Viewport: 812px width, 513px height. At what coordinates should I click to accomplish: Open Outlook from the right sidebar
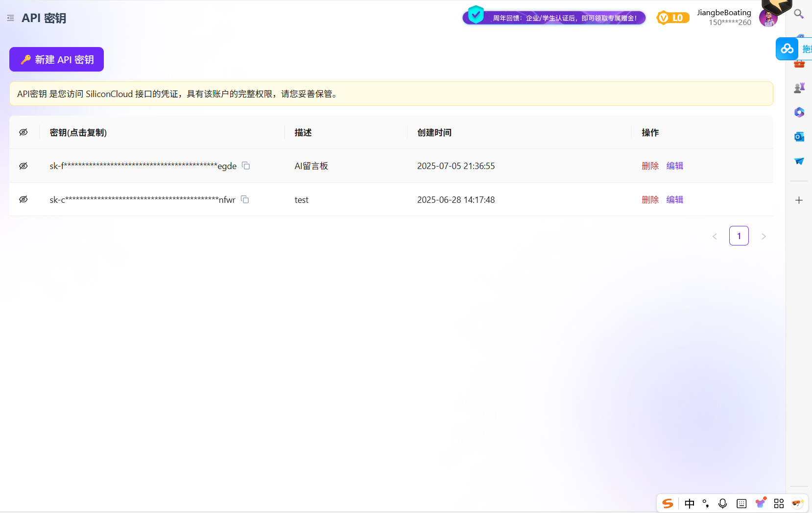pyautogui.click(x=799, y=137)
